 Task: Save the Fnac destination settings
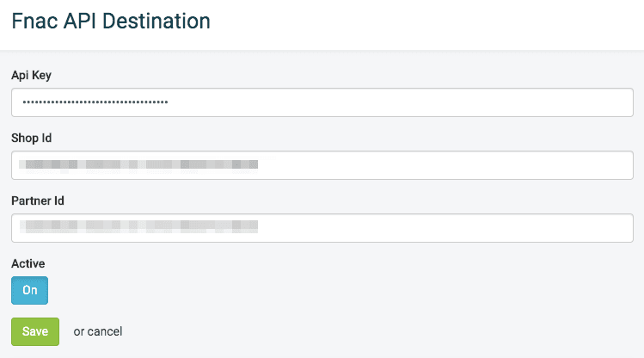[34, 331]
